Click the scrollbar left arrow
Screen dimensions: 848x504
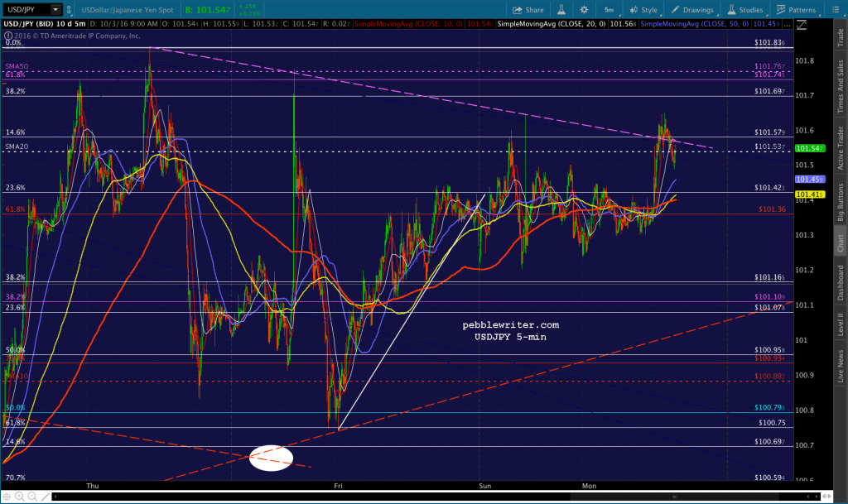pyautogui.click(x=55, y=496)
